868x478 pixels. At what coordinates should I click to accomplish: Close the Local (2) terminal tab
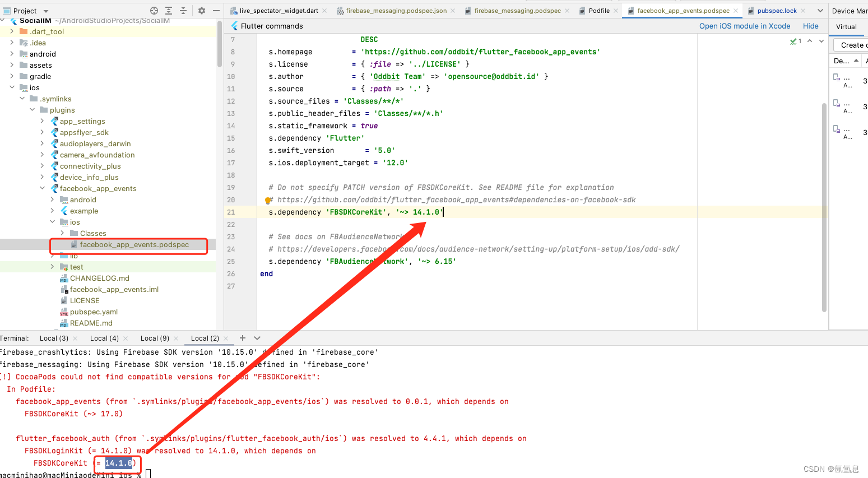[x=226, y=338]
